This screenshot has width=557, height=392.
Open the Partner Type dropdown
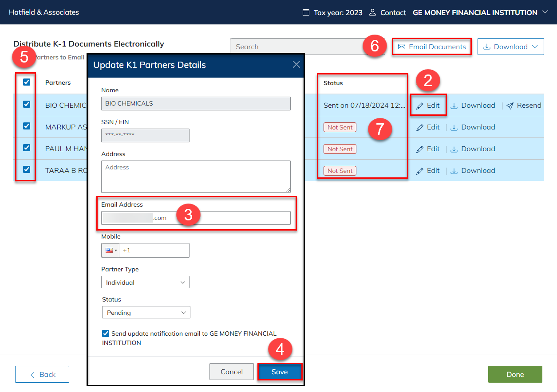145,282
